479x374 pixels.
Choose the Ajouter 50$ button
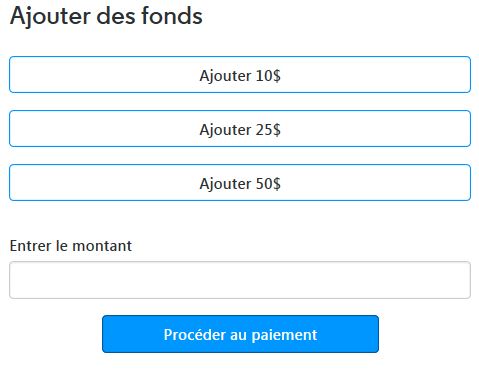[240, 183]
